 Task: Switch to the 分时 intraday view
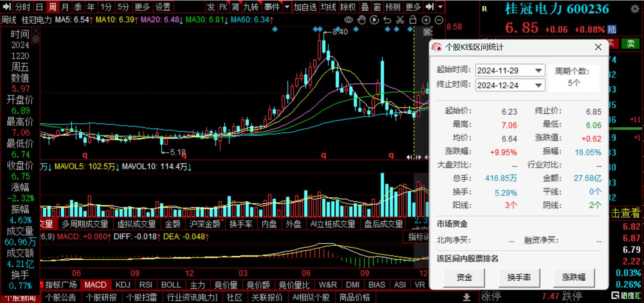(23, 7)
